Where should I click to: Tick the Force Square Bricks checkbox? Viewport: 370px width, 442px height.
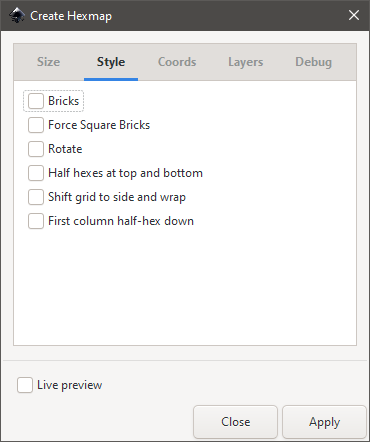[36, 125]
